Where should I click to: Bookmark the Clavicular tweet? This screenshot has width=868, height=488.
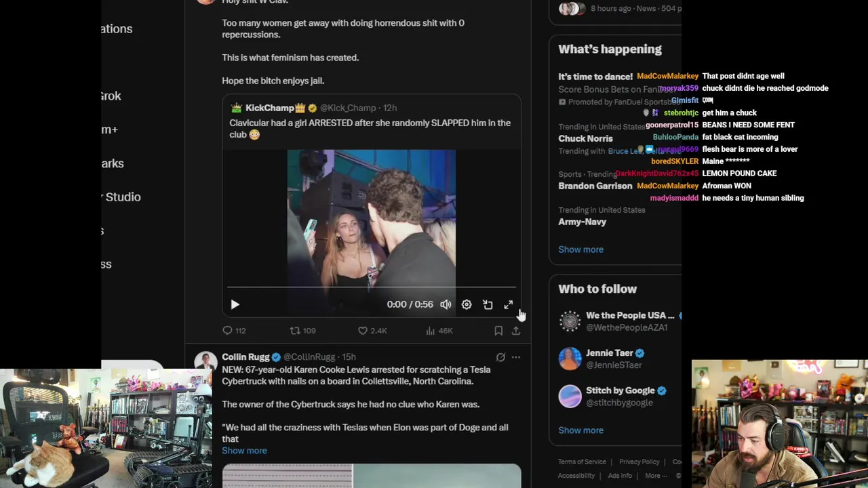[498, 331]
